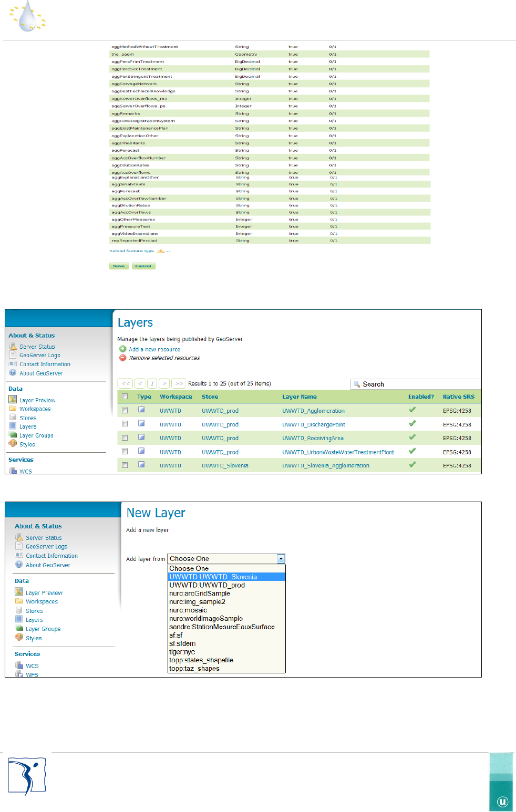
Task: Click Reload feature type link
Action: [132, 251]
